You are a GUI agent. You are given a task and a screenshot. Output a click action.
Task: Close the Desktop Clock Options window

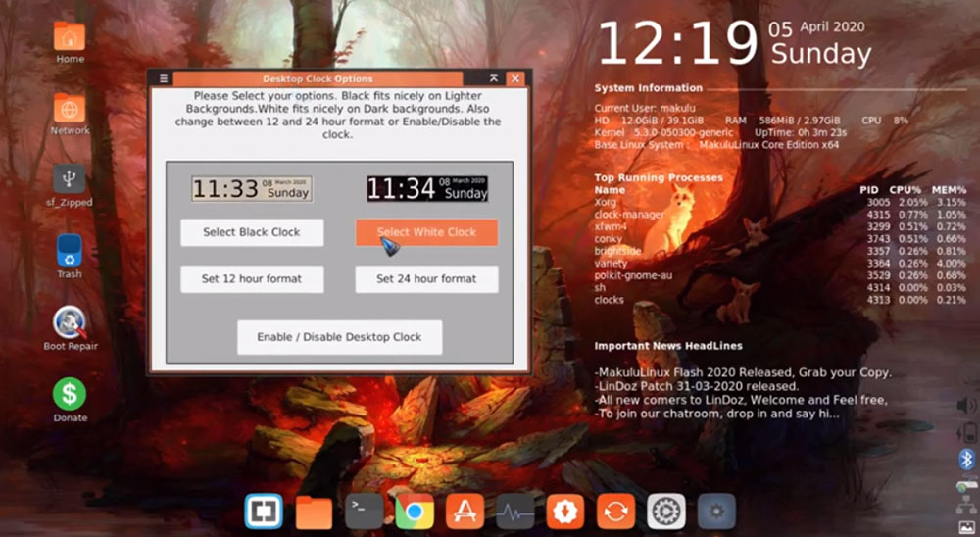515,78
